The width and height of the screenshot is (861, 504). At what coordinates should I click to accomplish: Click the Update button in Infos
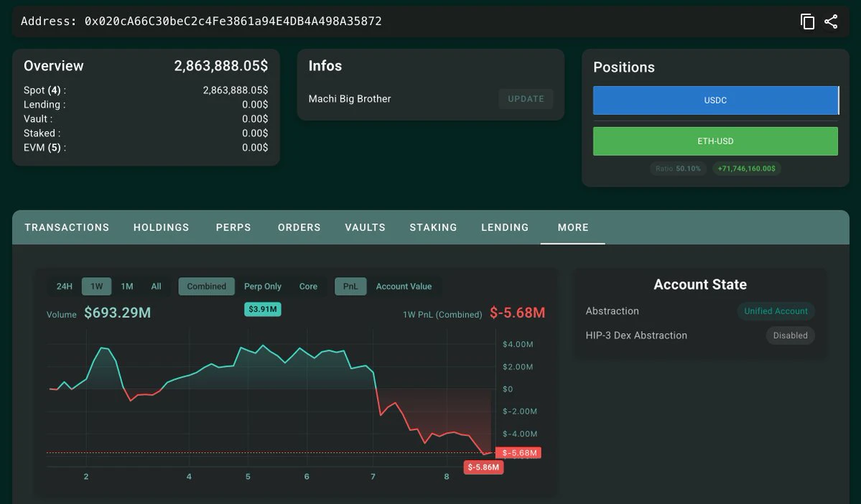pyautogui.click(x=526, y=99)
